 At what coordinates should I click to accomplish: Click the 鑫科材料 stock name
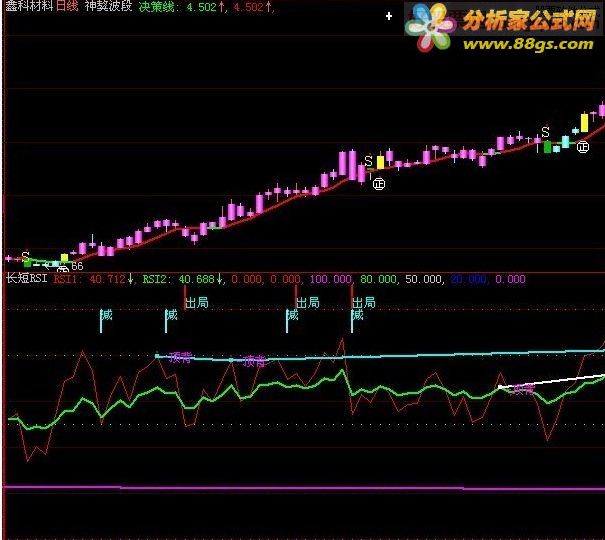pyautogui.click(x=29, y=6)
